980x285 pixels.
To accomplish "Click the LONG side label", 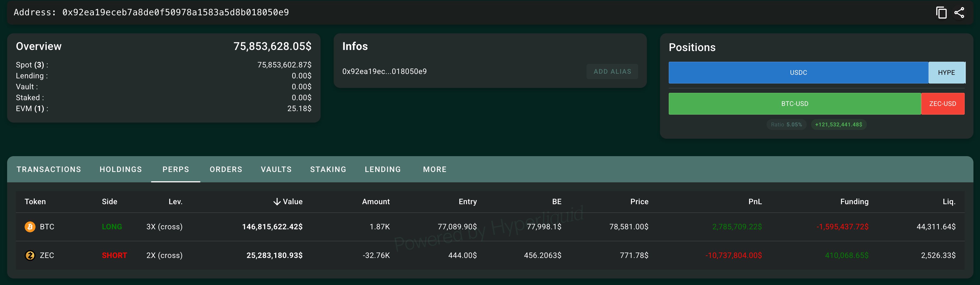I will coord(112,227).
